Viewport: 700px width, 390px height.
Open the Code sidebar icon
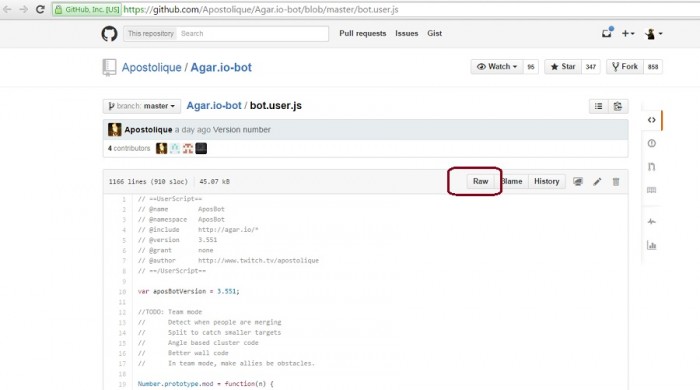[652, 120]
